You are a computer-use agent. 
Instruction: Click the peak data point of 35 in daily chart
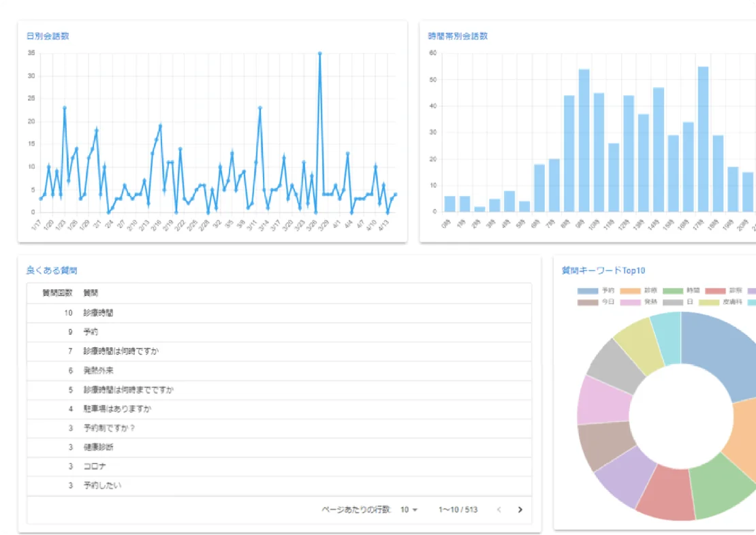(x=319, y=53)
